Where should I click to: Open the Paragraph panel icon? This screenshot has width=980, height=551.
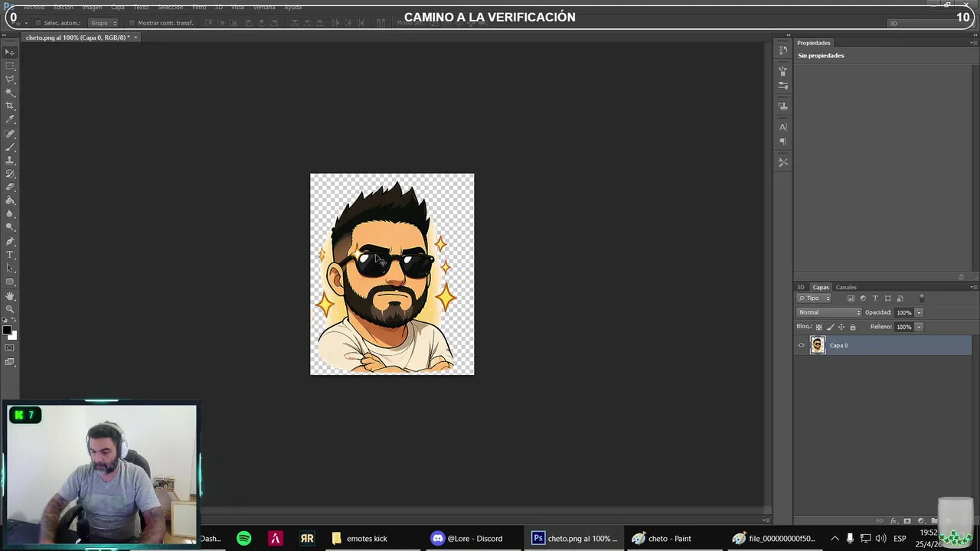pos(782,142)
